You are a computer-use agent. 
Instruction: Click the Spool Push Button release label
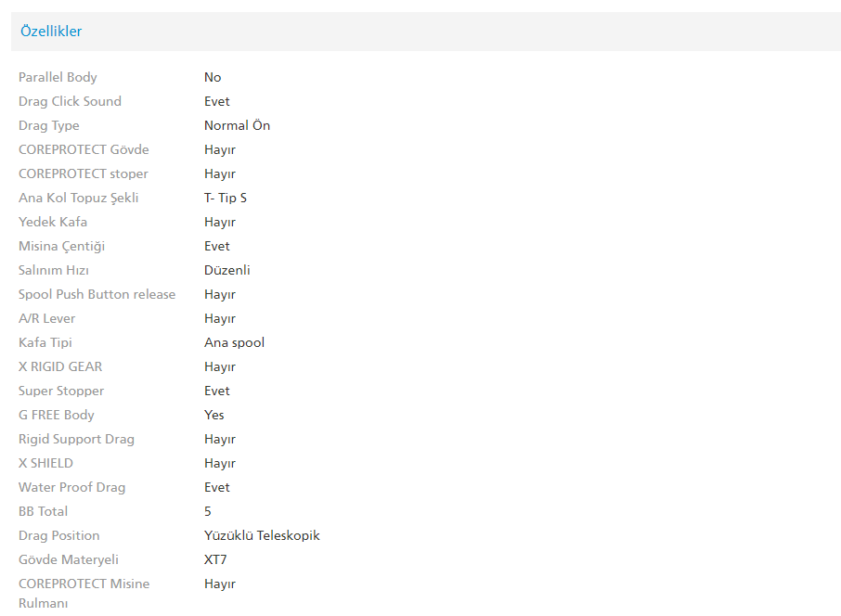[97, 294]
